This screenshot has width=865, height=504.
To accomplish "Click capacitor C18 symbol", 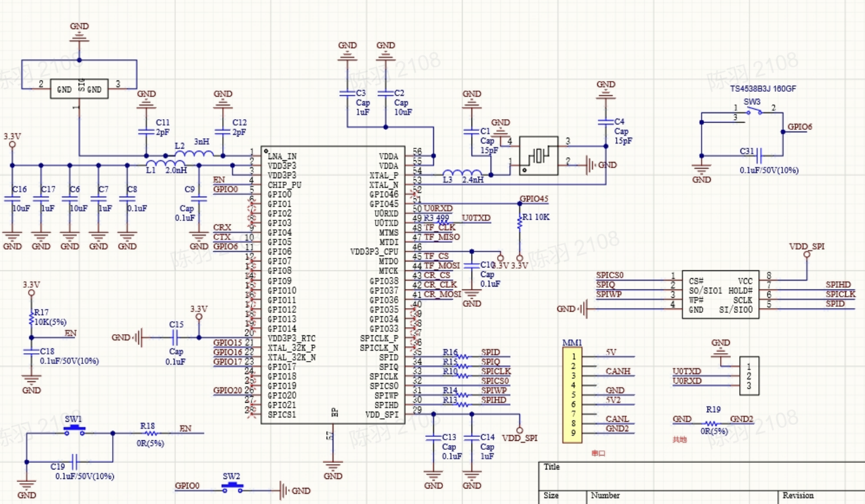I will pyautogui.click(x=32, y=351).
